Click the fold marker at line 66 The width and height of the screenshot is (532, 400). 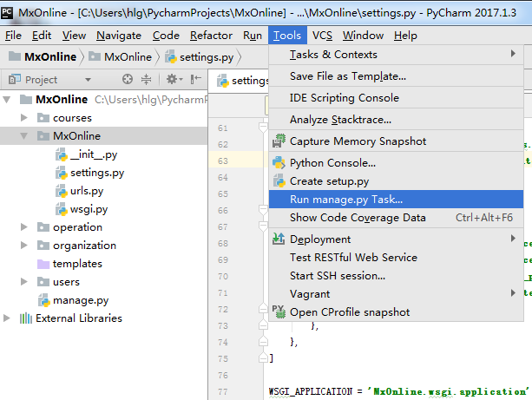(263, 210)
